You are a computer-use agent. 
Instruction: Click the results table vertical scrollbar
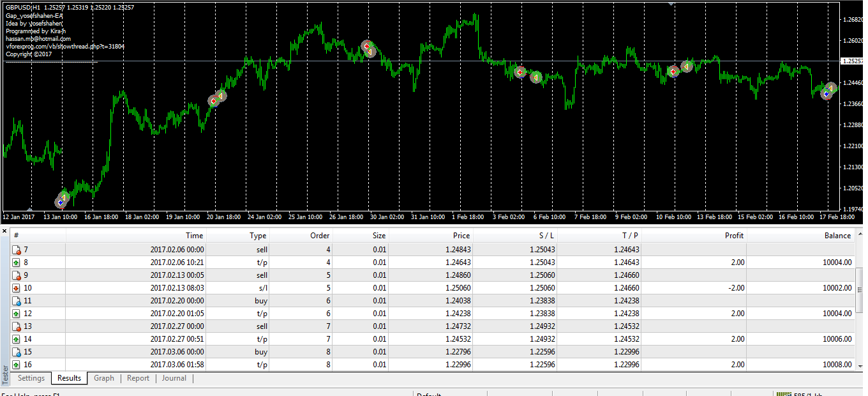859,300
